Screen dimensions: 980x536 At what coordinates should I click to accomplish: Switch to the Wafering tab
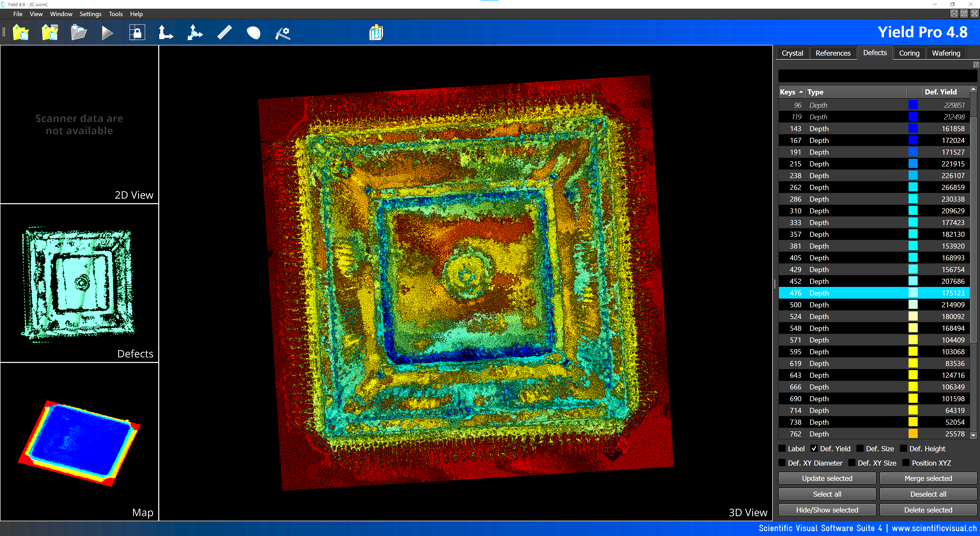pyautogui.click(x=946, y=53)
